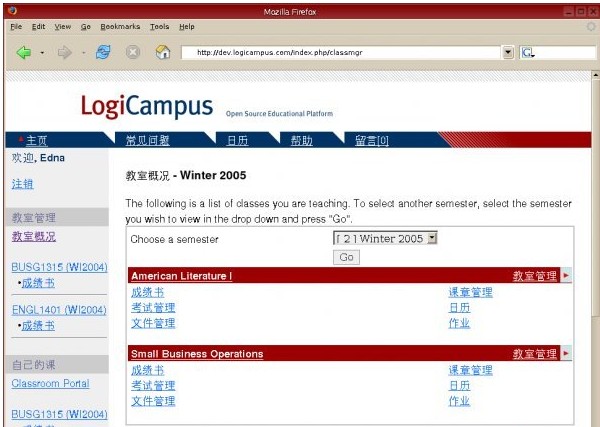This screenshot has height=427, width=600.
Task: Open the 常见问题 navigation tab
Action: point(147,140)
